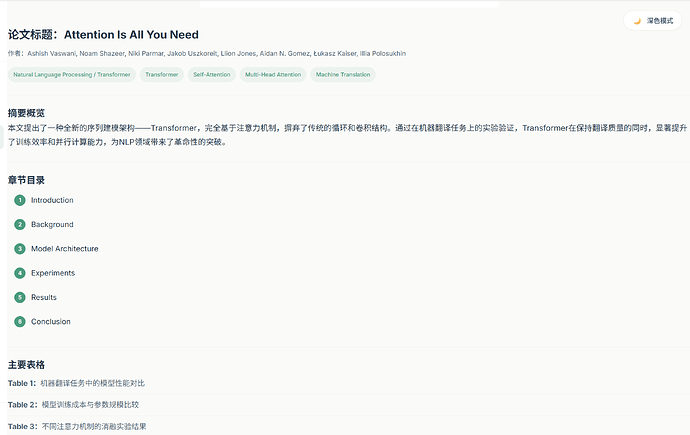Click the authors line starting with Ashish Vaswani
The width and height of the screenshot is (690, 435).
point(207,53)
